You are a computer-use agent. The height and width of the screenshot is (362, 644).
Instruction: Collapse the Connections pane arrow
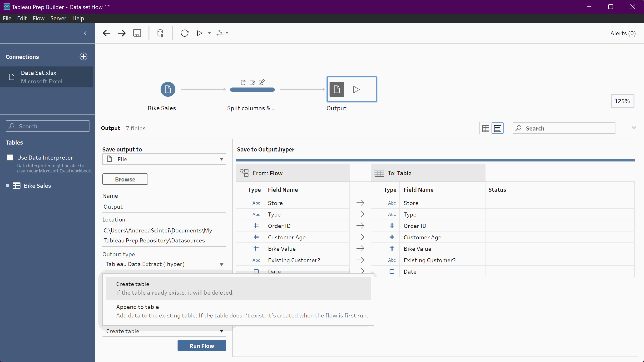click(x=85, y=33)
